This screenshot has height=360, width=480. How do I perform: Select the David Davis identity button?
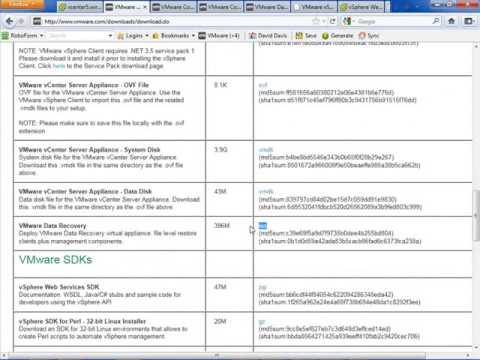pyautogui.click(x=268, y=36)
